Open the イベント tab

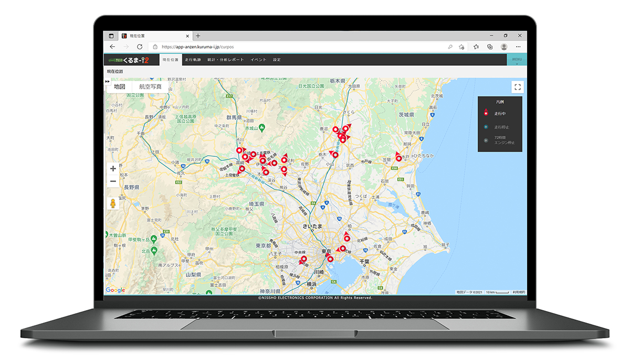point(259,60)
